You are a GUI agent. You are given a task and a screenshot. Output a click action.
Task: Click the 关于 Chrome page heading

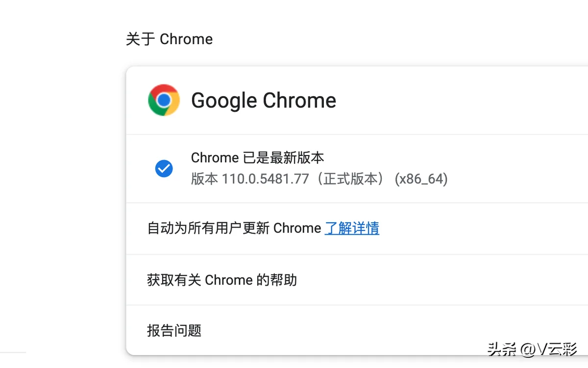point(169,39)
